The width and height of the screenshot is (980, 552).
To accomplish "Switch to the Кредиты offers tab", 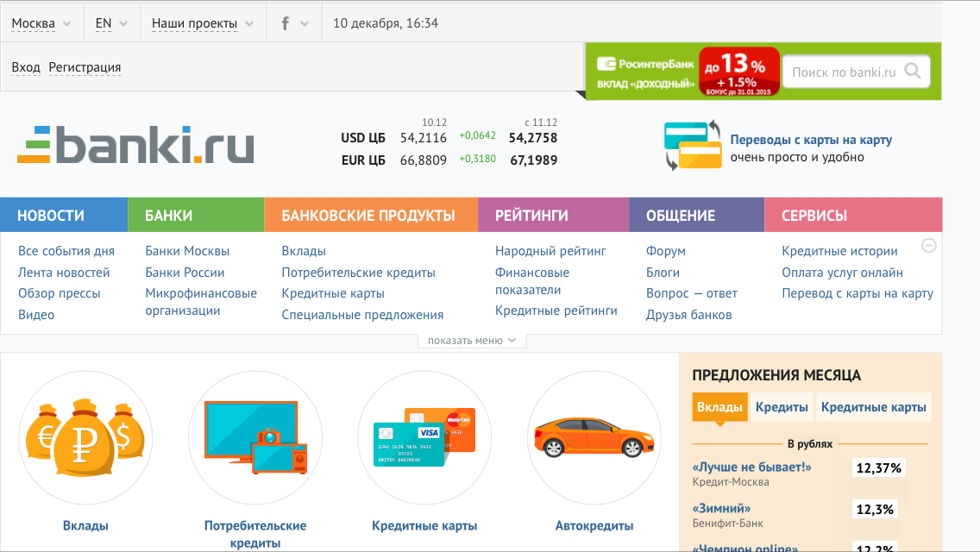I will pos(782,407).
